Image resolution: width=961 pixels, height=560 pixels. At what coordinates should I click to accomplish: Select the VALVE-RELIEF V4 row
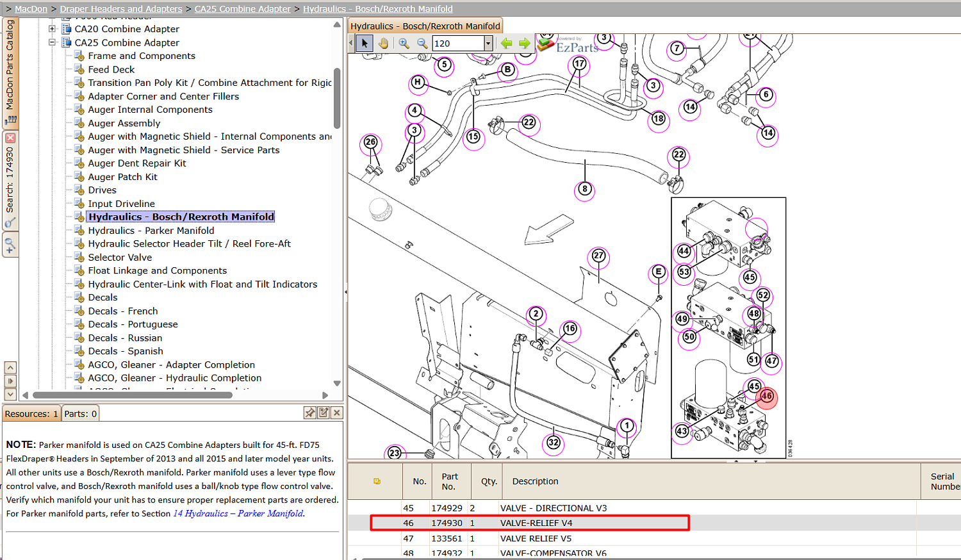click(x=654, y=523)
